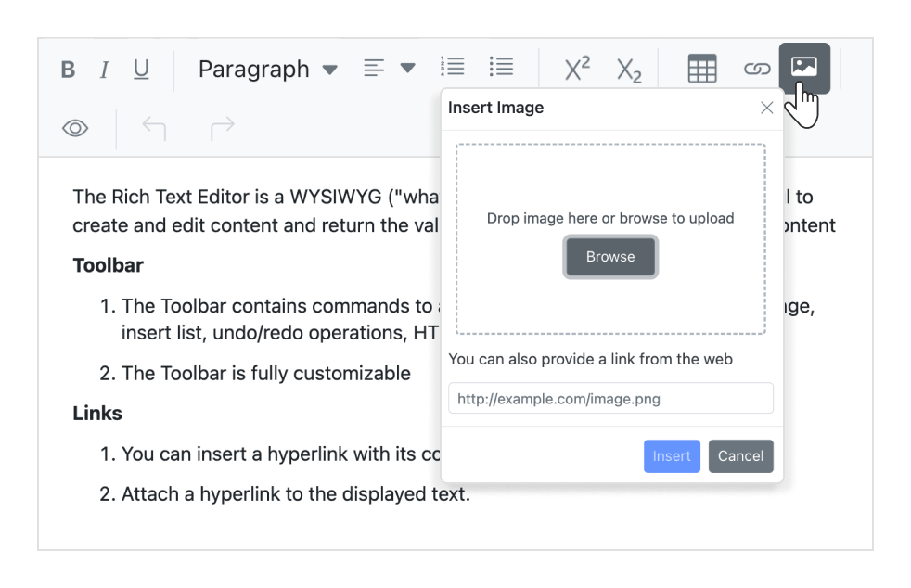
Task: Toggle the preview eye mode
Action: (75, 127)
